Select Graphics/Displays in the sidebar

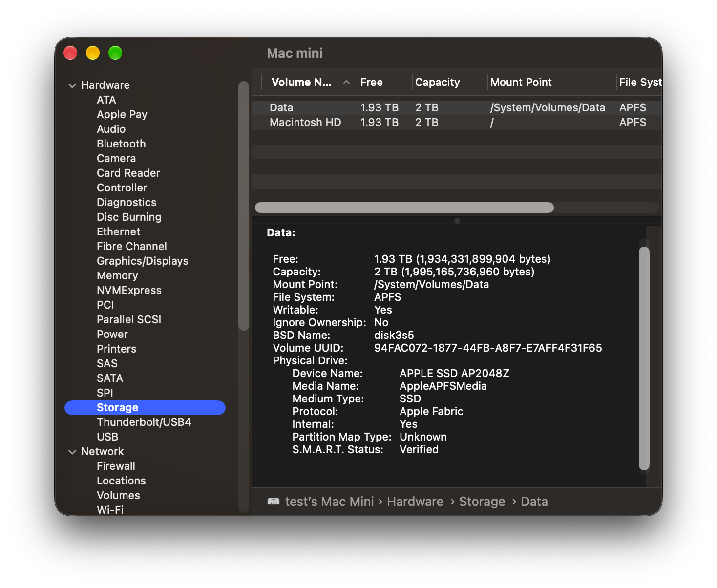(x=142, y=261)
